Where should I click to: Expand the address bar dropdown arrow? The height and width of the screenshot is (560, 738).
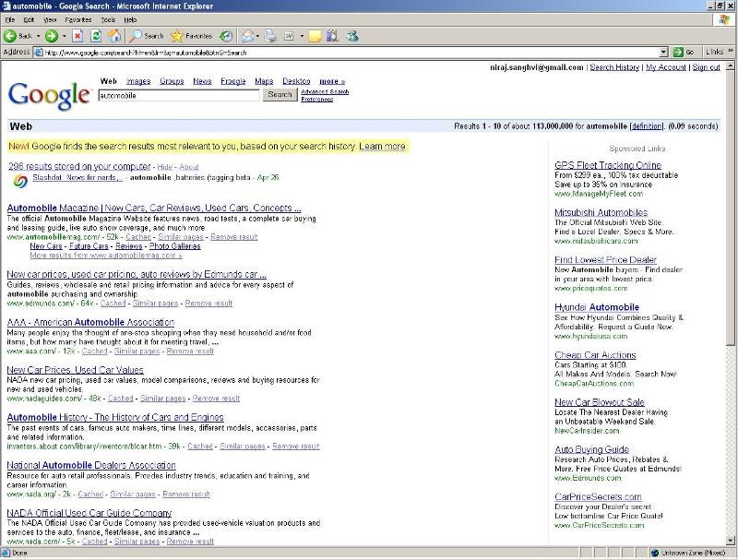(663, 52)
